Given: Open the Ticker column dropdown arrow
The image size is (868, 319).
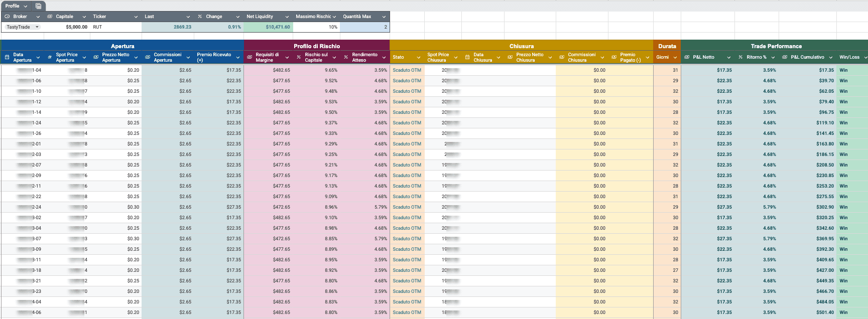Looking at the screenshot, I should click(136, 17).
